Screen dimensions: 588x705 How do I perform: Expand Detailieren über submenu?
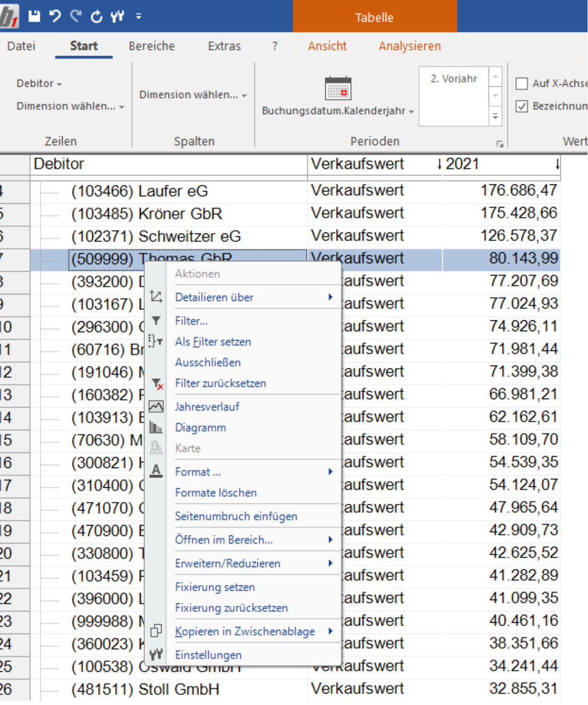[x=254, y=297]
